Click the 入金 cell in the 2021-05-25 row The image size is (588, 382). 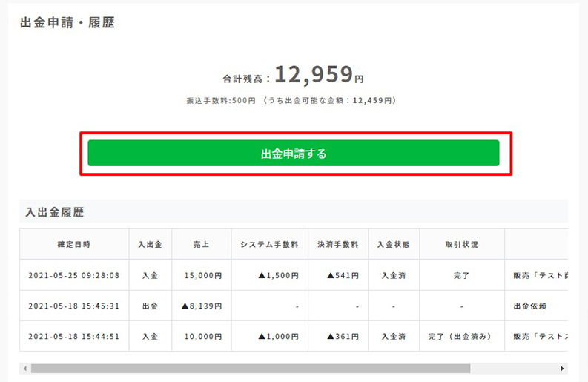coord(150,275)
